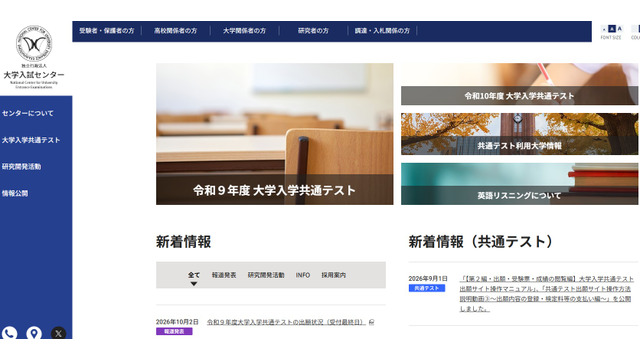
Task: Open 調達・入札関係の方 menu
Action: [x=382, y=31]
